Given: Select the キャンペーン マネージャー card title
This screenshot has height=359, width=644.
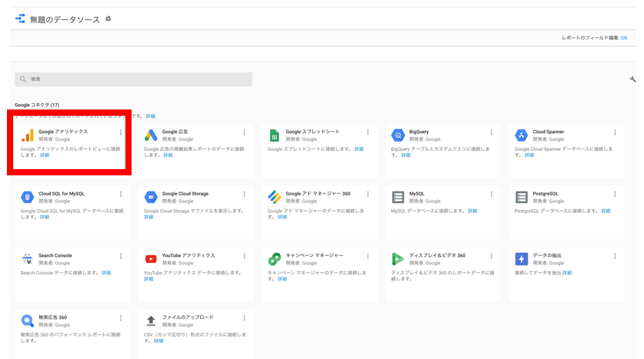Looking at the screenshot, I should click(314, 255).
